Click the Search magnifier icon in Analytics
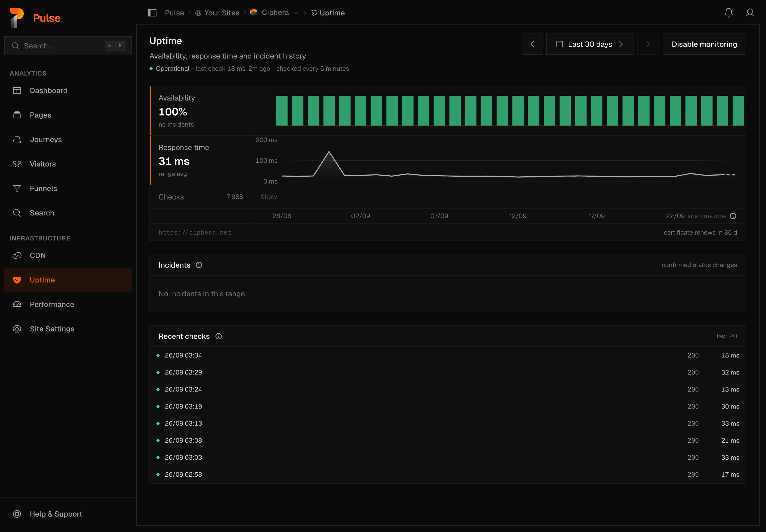The height and width of the screenshot is (532, 766). [17, 213]
